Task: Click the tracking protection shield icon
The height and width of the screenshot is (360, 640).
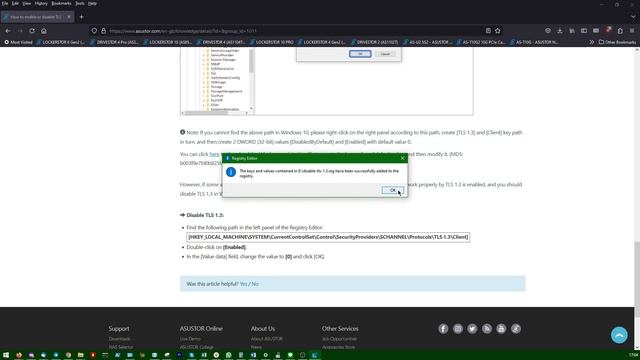Action: point(94,31)
